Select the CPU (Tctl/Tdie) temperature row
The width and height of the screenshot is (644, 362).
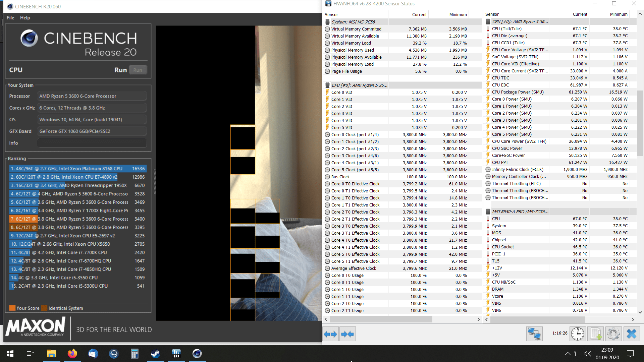point(560,29)
